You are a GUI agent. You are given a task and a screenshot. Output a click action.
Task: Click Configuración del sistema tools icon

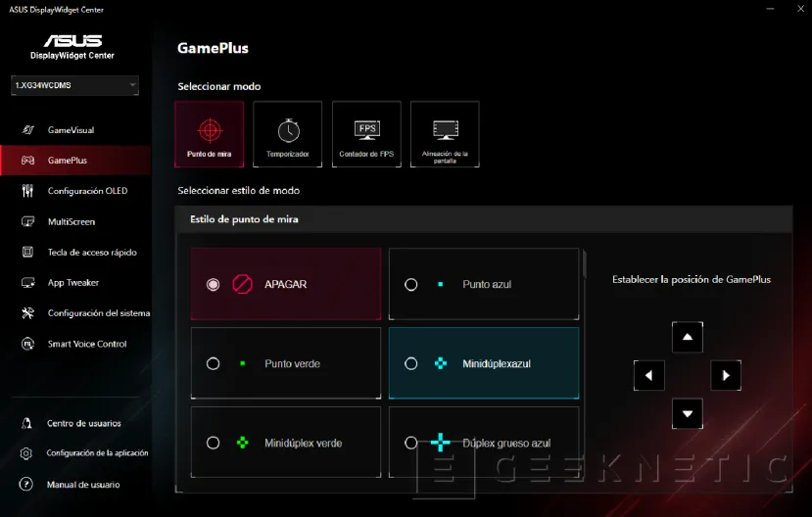28,313
